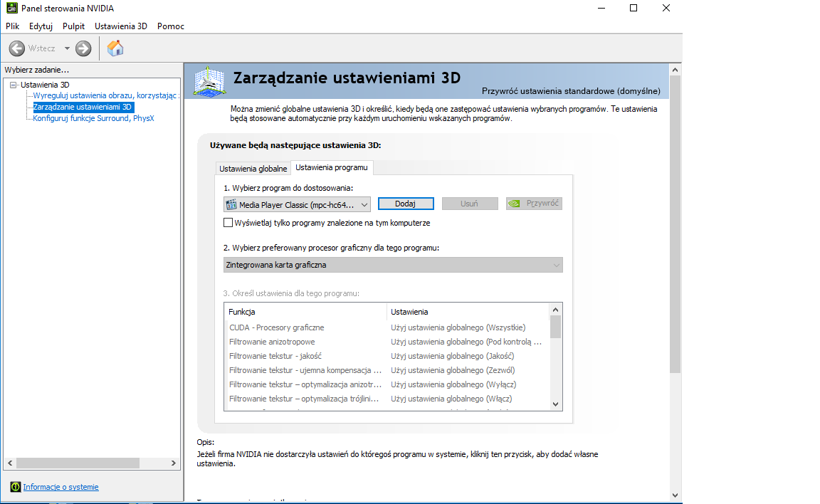Select the CUDA - Procesory graficzne row
This screenshot has width=820, height=504.
click(387, 327)
